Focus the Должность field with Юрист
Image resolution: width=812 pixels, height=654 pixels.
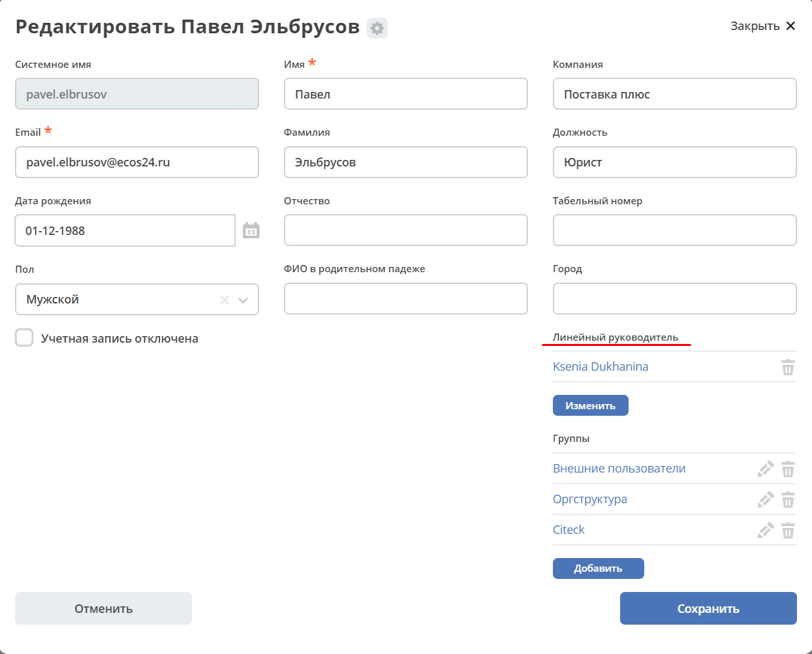(x=675, y=162)
